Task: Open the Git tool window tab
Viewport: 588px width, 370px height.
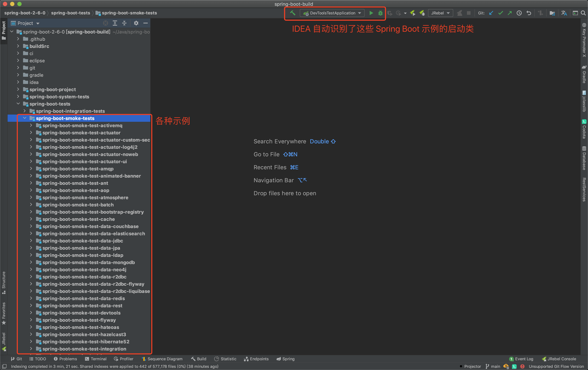Action: point(16,359)
